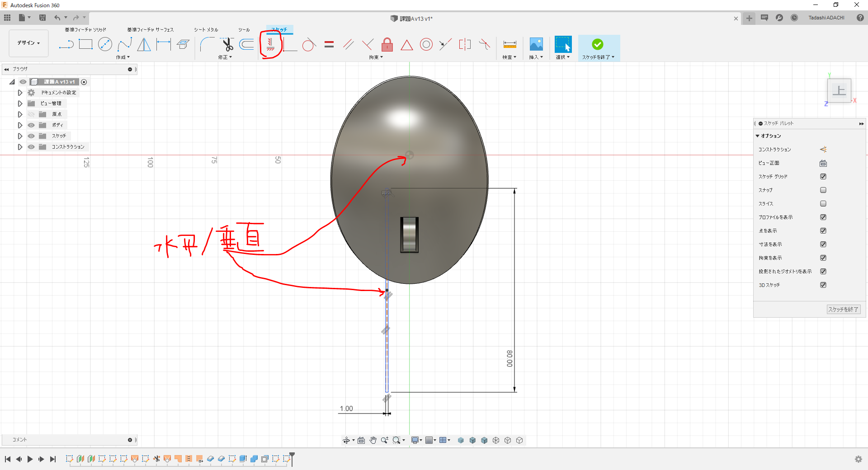
Task: Expand the Named Views tree node
Action: pos(20,103)
